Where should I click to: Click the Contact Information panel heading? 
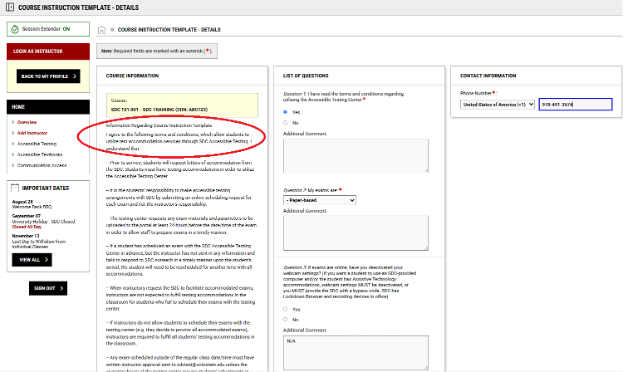(x=488, y=76)
